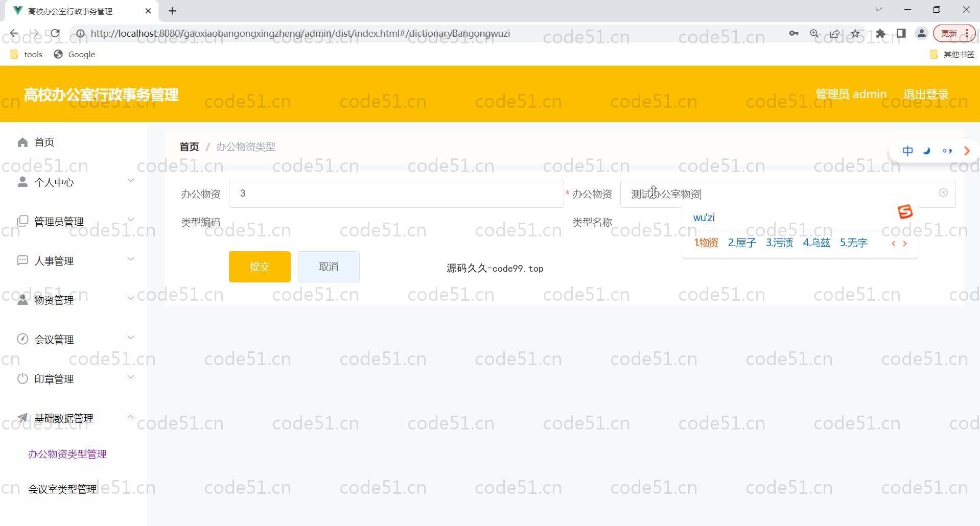
Task: Click the user icon beside 物资管理
Action: pos(22,300)
